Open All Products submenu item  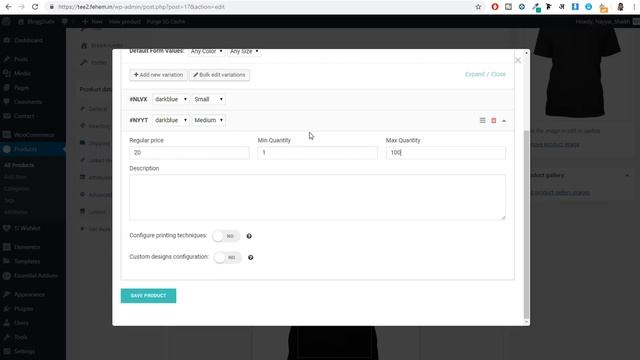tap(19, 165)
